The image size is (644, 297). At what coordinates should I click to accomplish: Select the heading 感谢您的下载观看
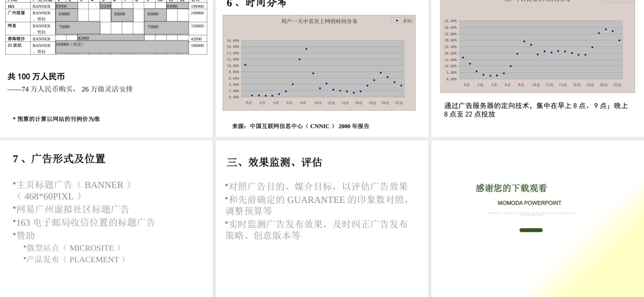(511, 189)
